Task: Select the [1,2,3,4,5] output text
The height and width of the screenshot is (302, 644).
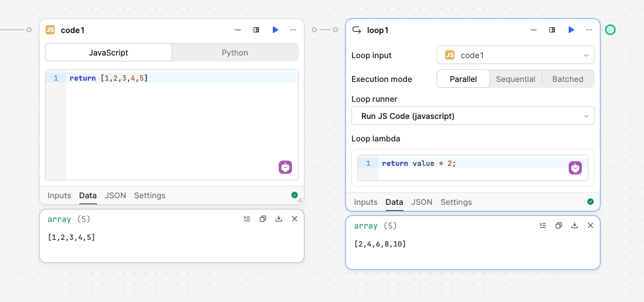Action: (71, 237)
